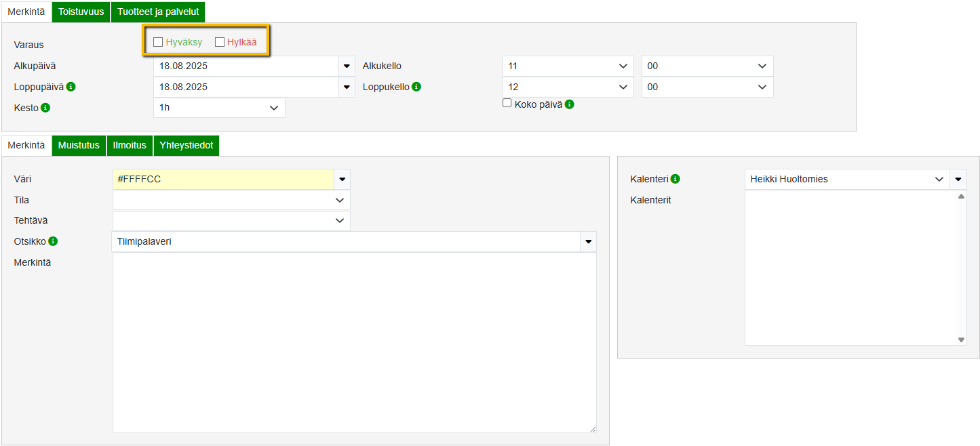Viewport: 980px width, 446px height.
Task: Open the Tila dropdown
Action: point(231,200)
